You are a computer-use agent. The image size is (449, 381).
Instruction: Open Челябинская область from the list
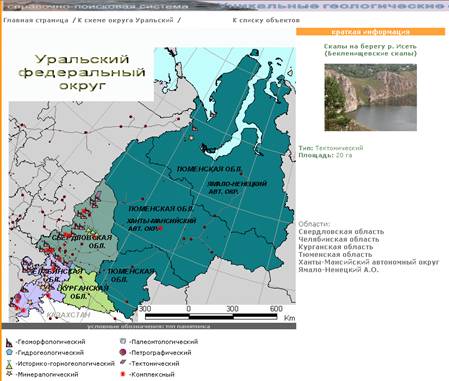339,239
